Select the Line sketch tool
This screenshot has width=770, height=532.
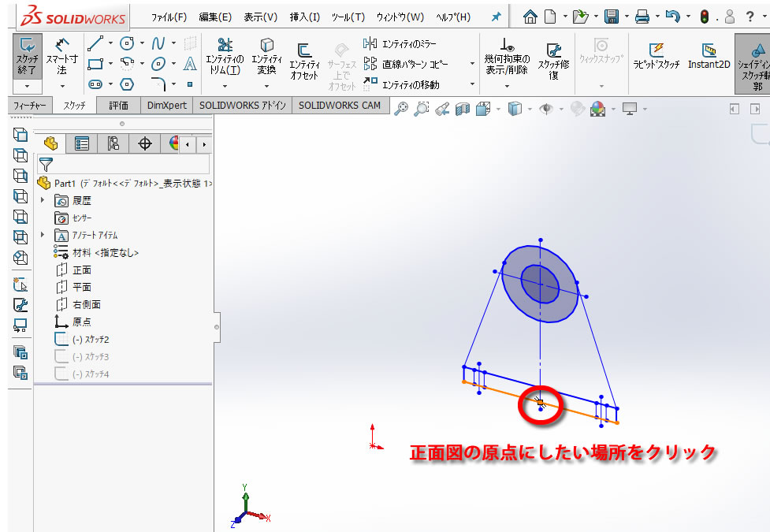pyautogui.click(x=95, y=43)
